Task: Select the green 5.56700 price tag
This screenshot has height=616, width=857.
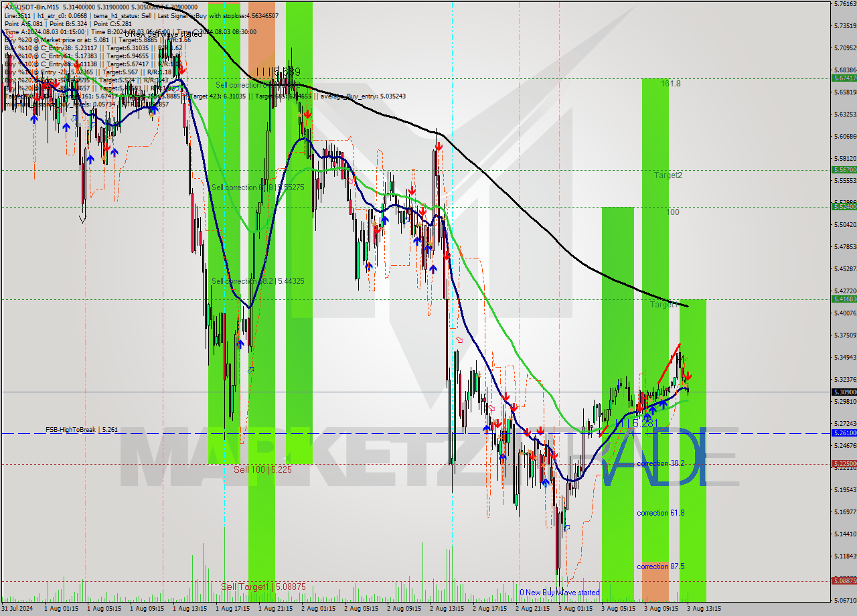Action: (844, 170)
